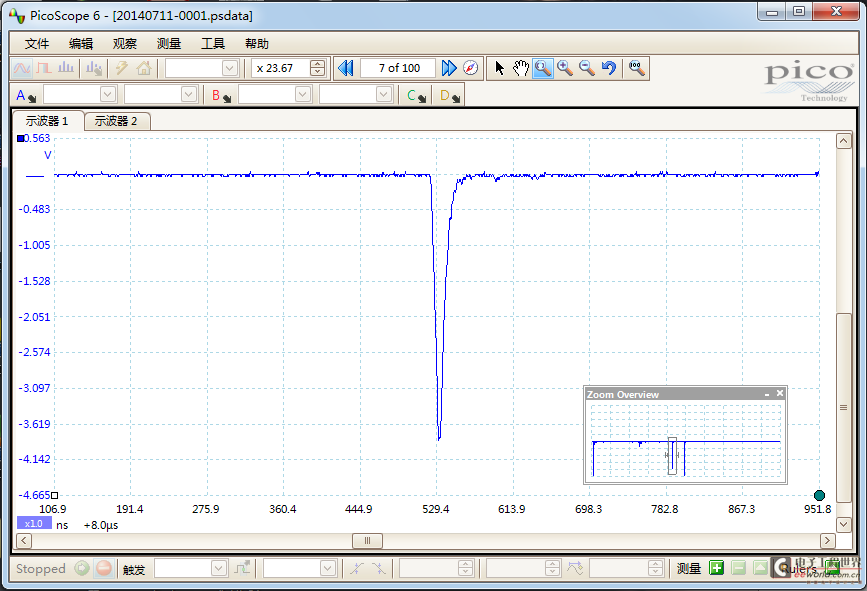Click the green time ruler handle

coord(819,495)
